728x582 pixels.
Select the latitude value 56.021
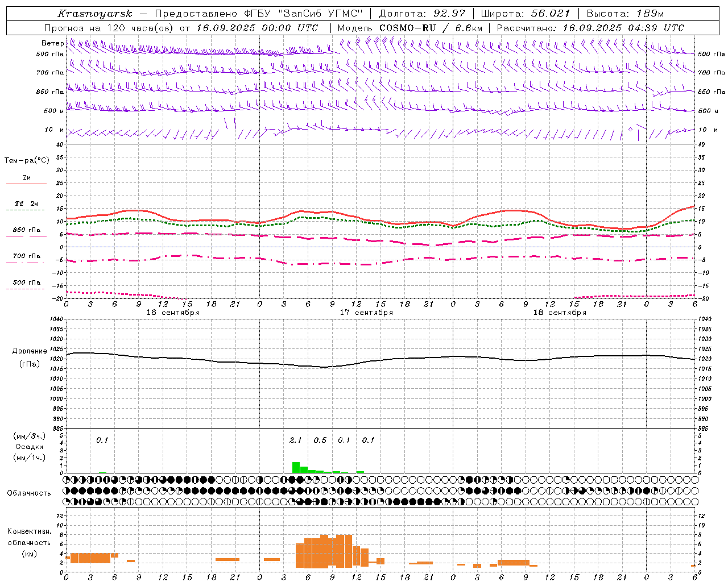pos(551,14)
